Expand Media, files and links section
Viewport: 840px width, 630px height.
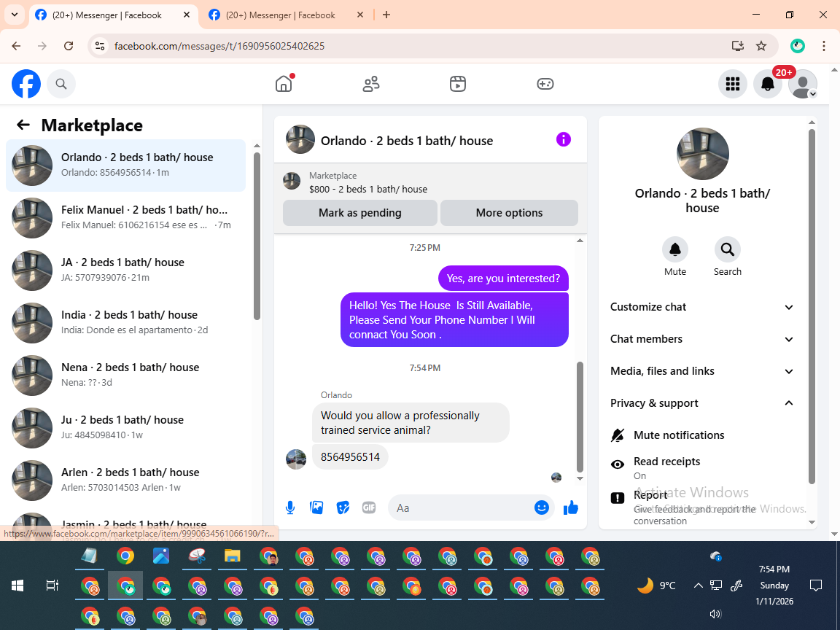point(701,371)
